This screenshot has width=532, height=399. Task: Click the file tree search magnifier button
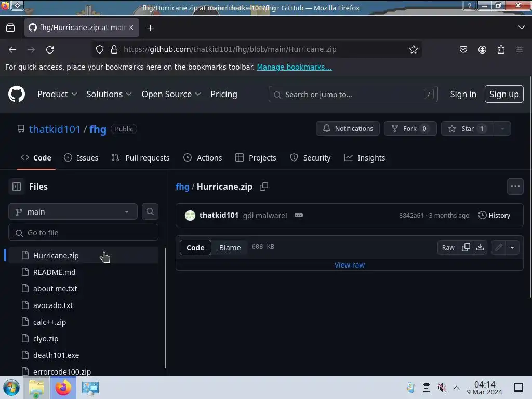150,211
